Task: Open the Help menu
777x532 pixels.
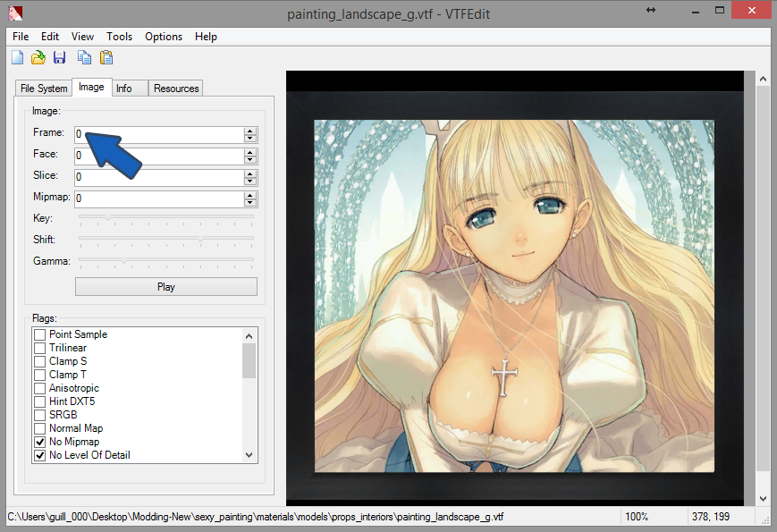Action: 206,37
